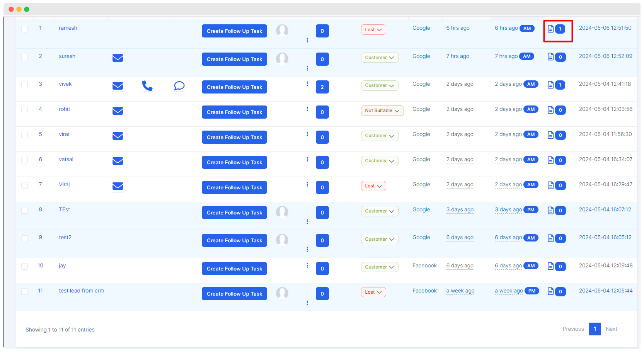The height and width of the screenshot is (352, 644).
Task: Open the kebab menu in rohit's row
Action: 307,109
